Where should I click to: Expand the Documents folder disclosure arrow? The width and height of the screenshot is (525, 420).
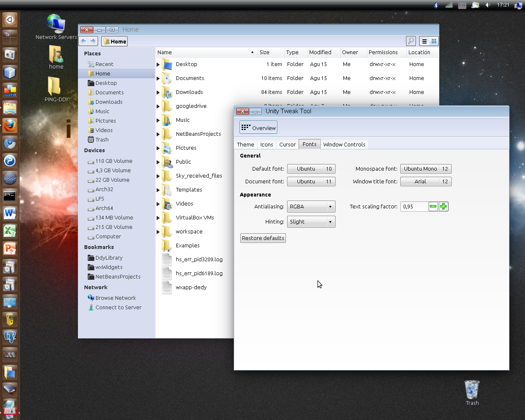158,78
